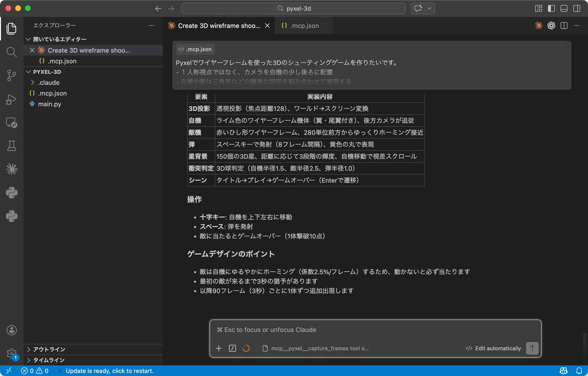Viewport: 588px width, 376px height.
Task: Click the remote window indicator in status bar
Action: (8, 371)
